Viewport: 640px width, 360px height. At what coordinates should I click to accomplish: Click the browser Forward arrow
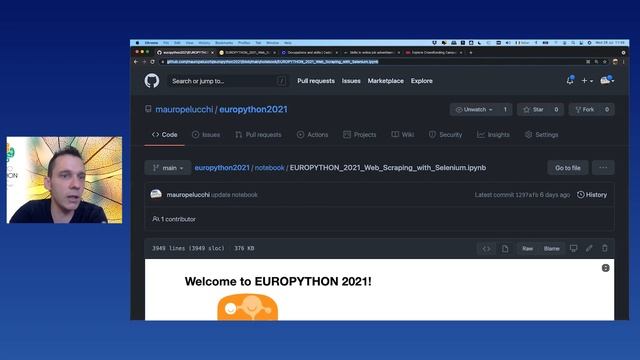point(144,62)
